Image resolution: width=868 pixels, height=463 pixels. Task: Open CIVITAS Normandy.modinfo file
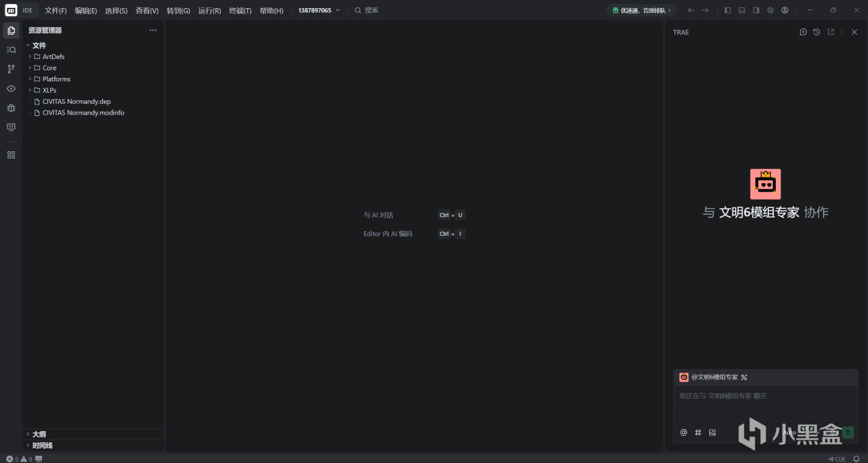(x=93, y=113)
